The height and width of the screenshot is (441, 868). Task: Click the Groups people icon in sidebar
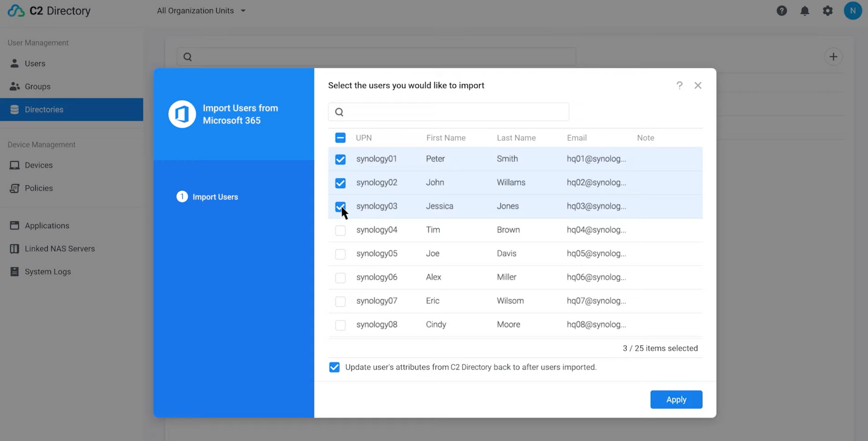[x=15, y=86]
